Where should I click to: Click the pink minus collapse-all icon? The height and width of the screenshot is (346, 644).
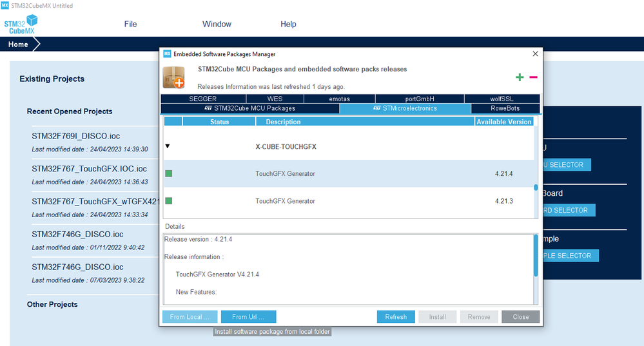533,77
